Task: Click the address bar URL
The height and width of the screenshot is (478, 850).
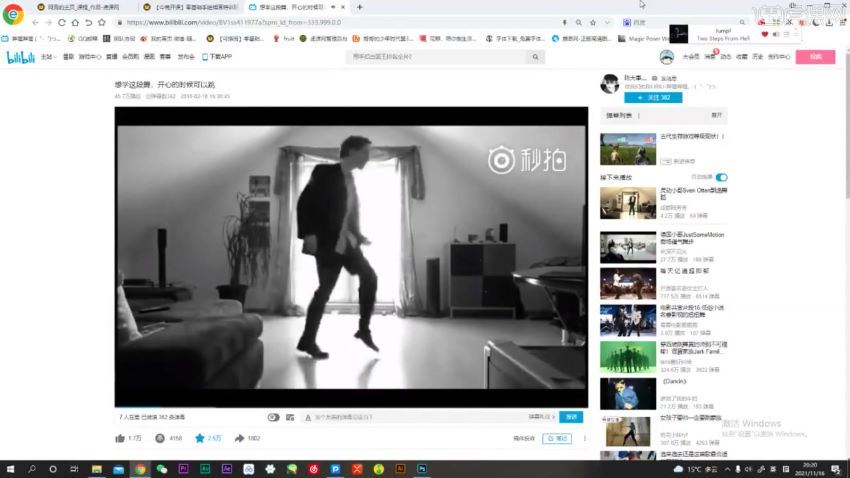Action: click(233, 22)
